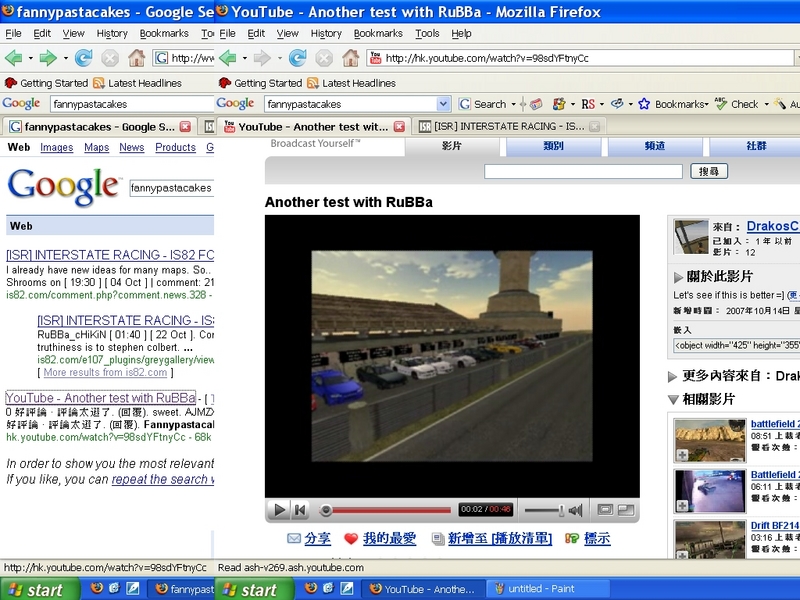The height and width of the screenshot is (600, 800).
Task: Click the Home icon in the YouTube window
Action: coord(351,58)
